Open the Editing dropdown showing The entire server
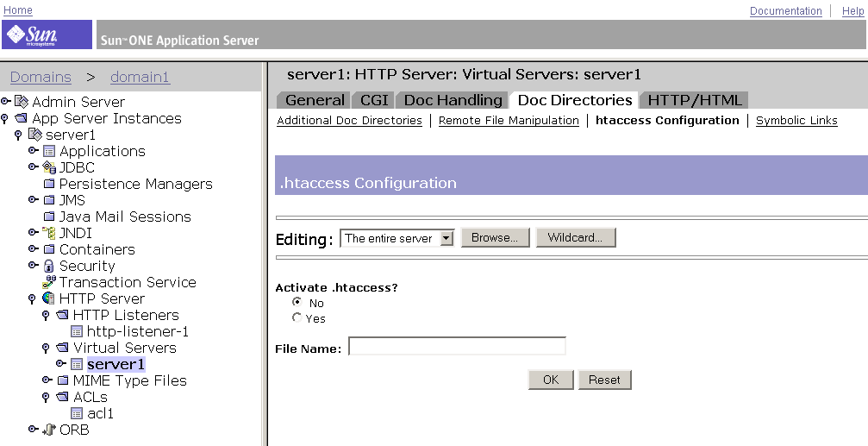The image size is (868, 446). tap(397, 238)
